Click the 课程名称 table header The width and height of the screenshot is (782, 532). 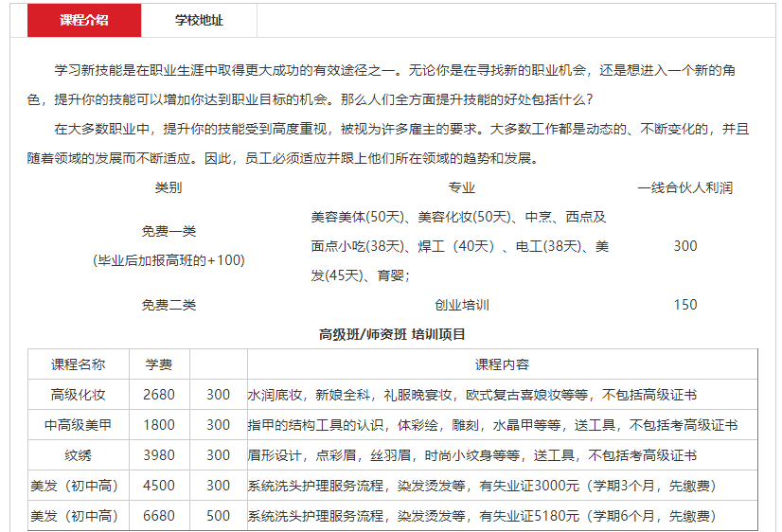pyautogui.click(x=79, y=364)
